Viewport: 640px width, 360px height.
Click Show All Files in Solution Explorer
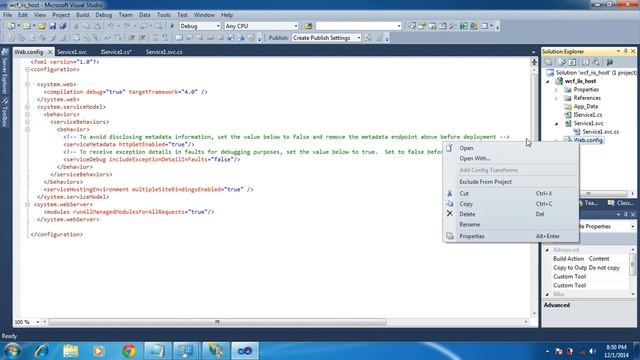pos(562,62)
